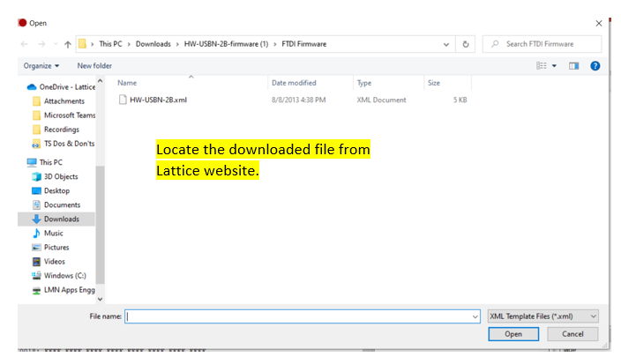Show the preview pane
Viewport: 621px width, 364px height.
click(x=574, y=66)
